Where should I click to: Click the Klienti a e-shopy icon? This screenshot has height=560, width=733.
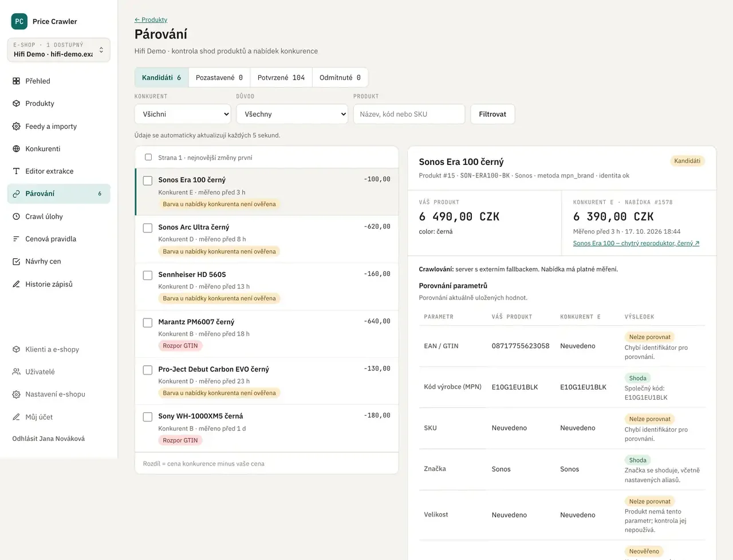tap(16, 349)
